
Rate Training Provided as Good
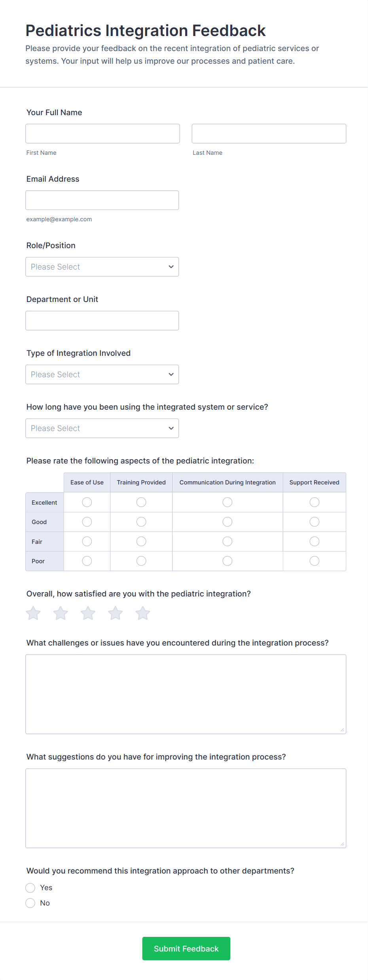pyautogui.click(x=141, y=522)
